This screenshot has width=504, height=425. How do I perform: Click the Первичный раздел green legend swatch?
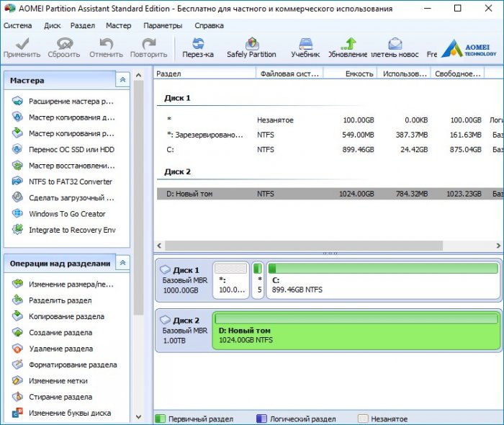pyautogui.click(x=160, y=419)
